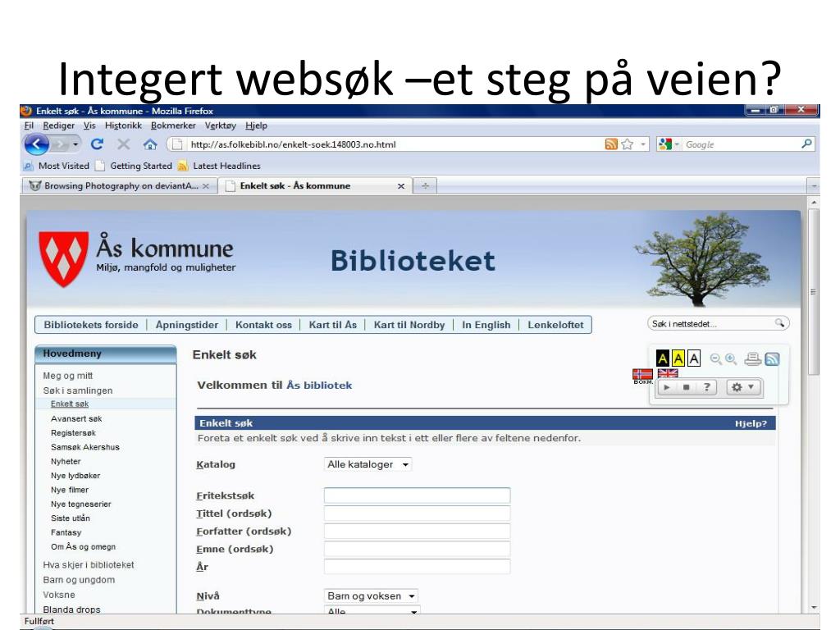Screen dimensions: 840x630
Task: Click the site search magnifier icon
Action: (x=779, y=323)
